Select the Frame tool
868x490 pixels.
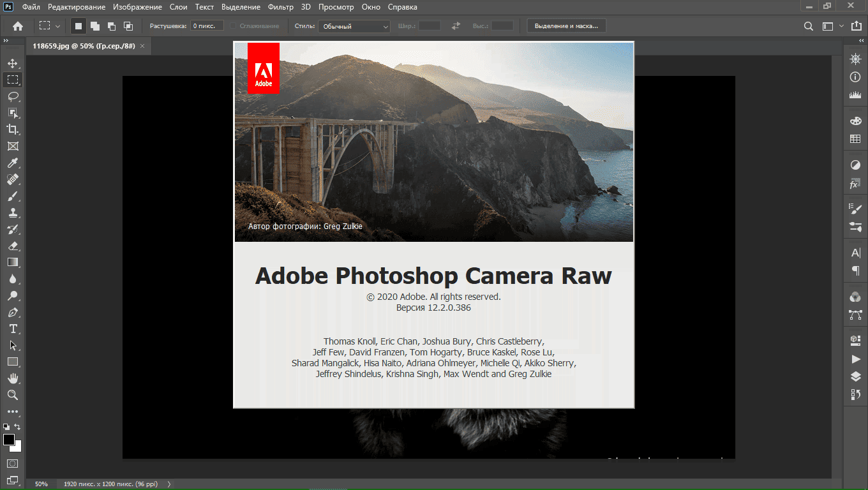click(12, 146)
